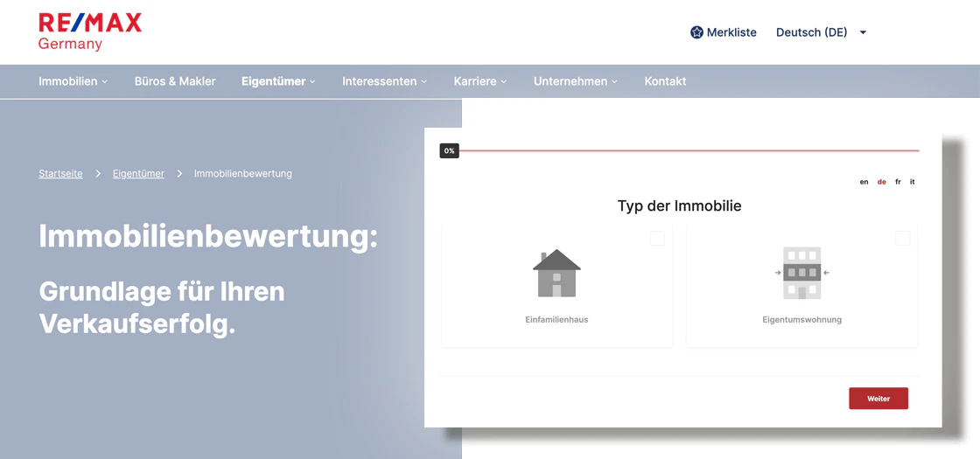Go to the Kontakt menu item
980x459 pixels.
(665, 81)
